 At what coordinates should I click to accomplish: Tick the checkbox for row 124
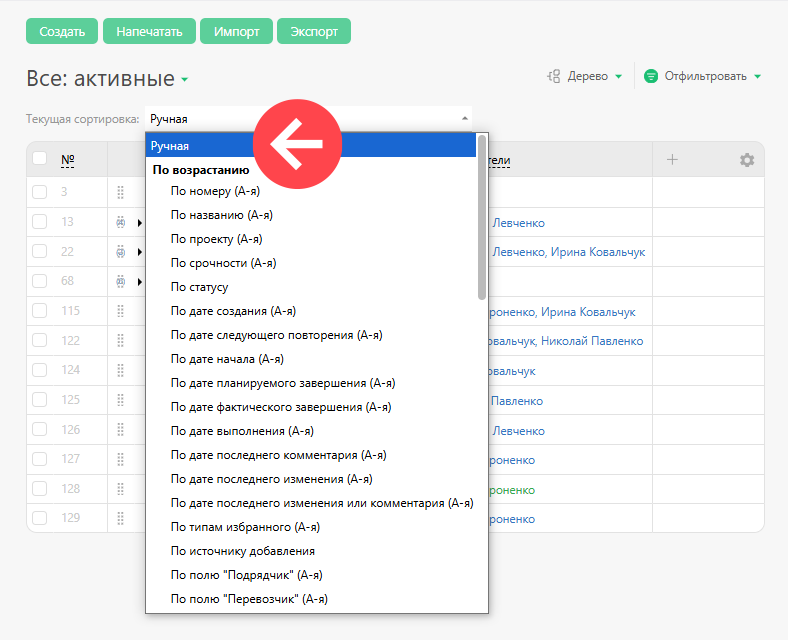pos(40,370)
